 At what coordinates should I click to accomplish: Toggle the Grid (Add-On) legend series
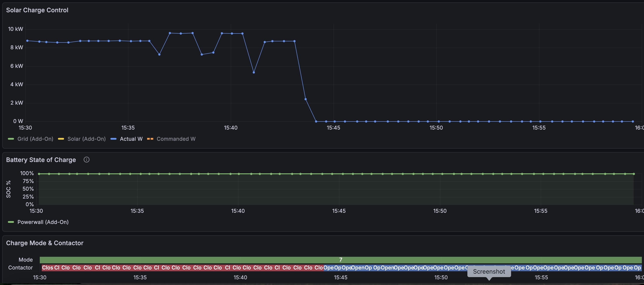coord(35,139)
